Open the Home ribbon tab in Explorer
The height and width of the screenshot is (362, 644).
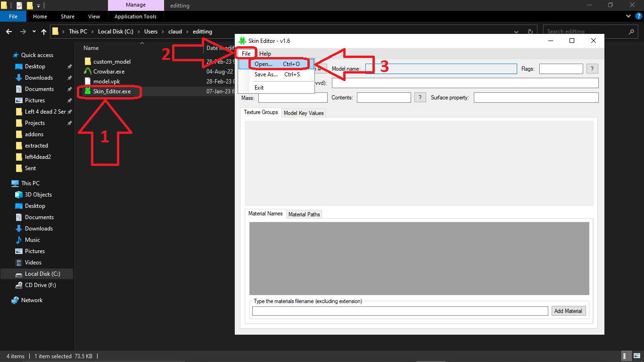[40, 16]
